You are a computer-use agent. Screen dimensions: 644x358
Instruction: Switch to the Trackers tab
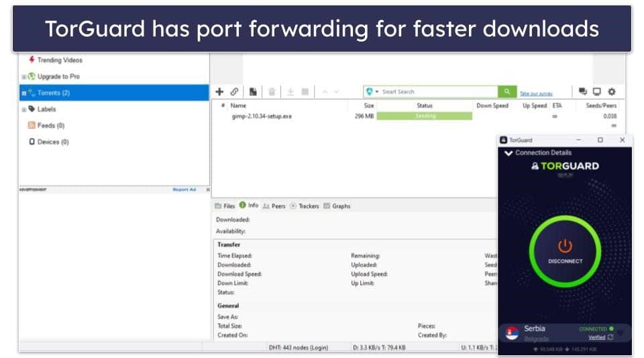click(305, 206)
